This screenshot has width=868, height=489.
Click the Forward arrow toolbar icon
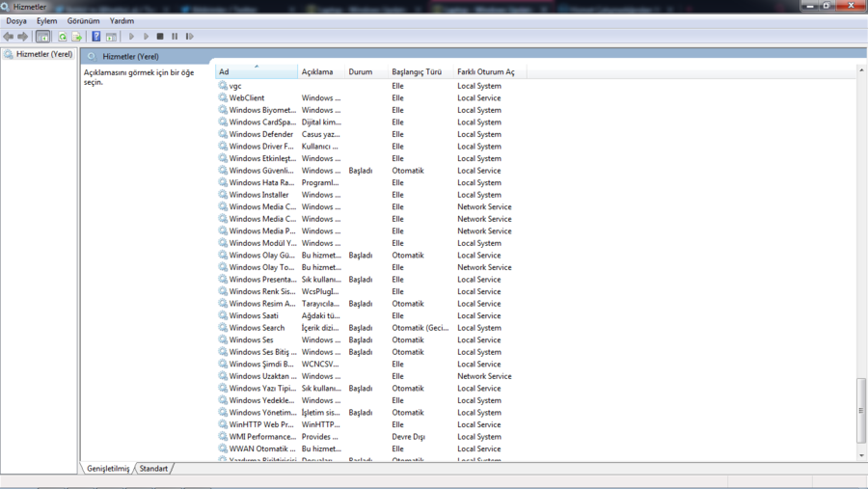coord(23,37)
